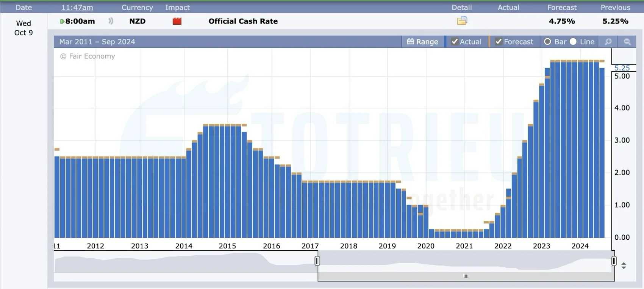
Task: Click the Previous column header
Action: (616, 8)
